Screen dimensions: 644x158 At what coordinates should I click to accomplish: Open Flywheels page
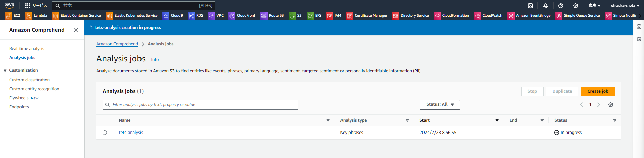tap(19, 98)
